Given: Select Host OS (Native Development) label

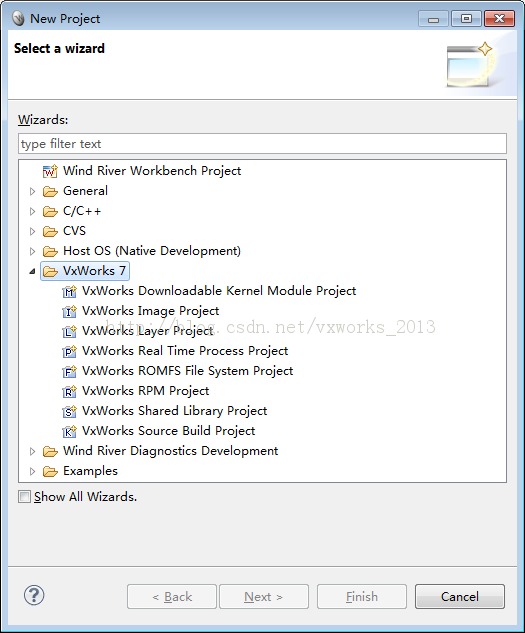Looking at the screenshot, I should [x=152, y=251].
